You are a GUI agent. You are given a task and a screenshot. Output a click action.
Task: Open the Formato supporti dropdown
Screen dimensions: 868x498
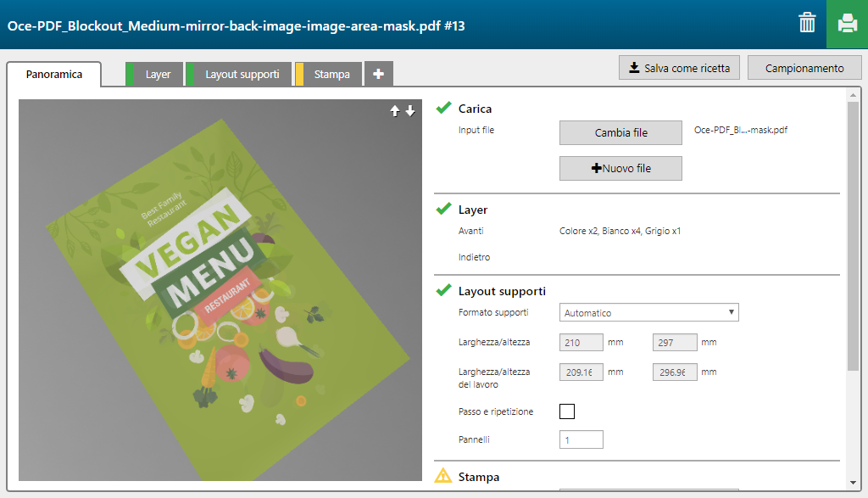(648, 312)
